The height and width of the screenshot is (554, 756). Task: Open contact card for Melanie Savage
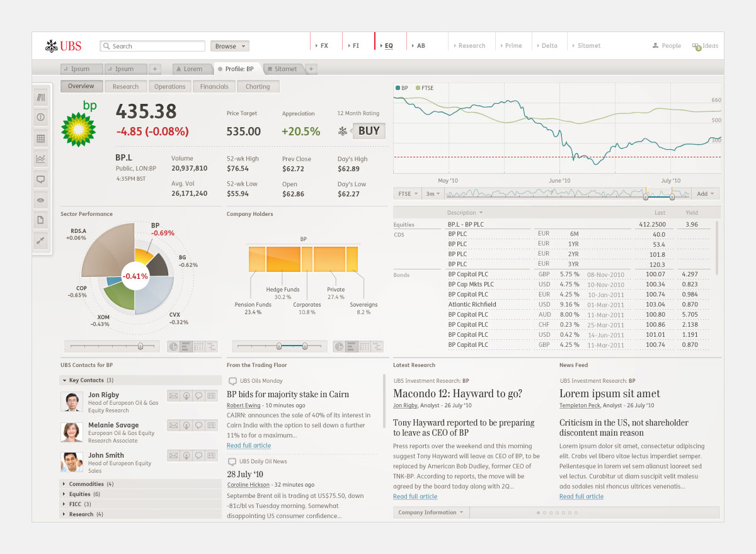(x=210, y=426)
